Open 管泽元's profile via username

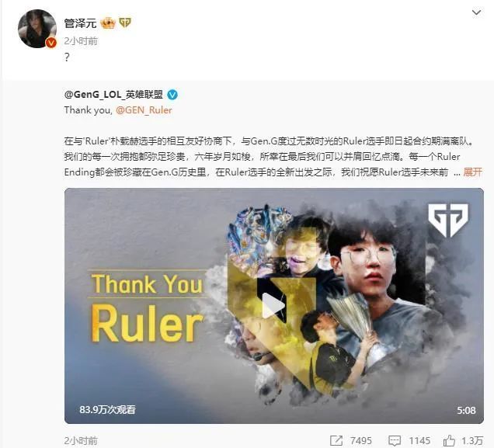point(80,23)
